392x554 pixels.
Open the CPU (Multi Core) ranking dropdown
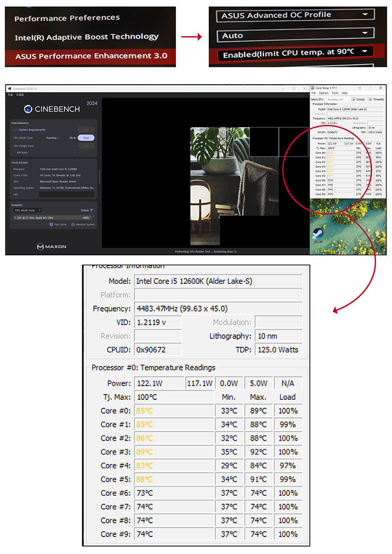tap(28, 210)
